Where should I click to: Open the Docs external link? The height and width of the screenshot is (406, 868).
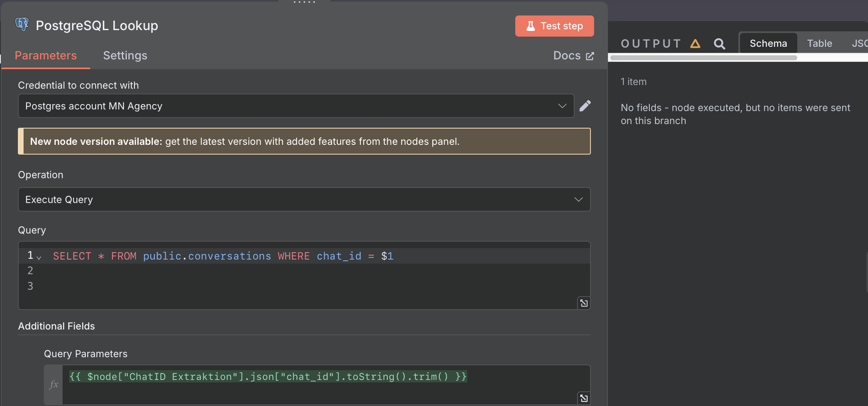573,56
